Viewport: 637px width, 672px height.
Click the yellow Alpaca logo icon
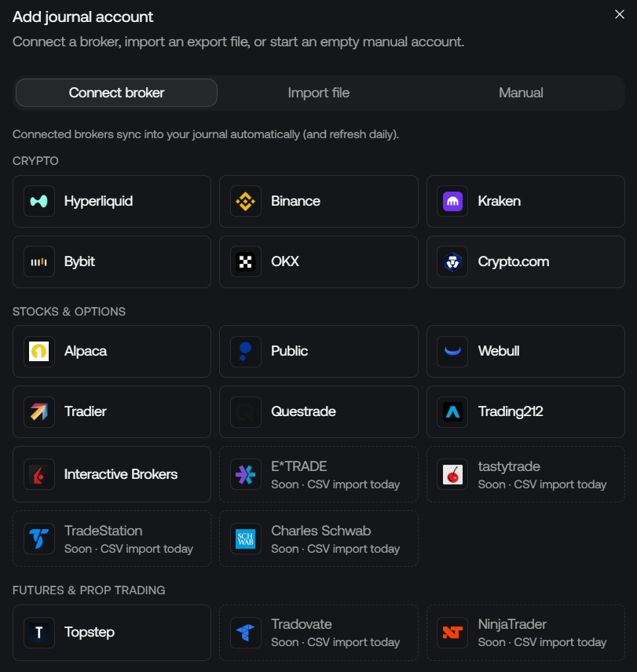click(39, 352)
